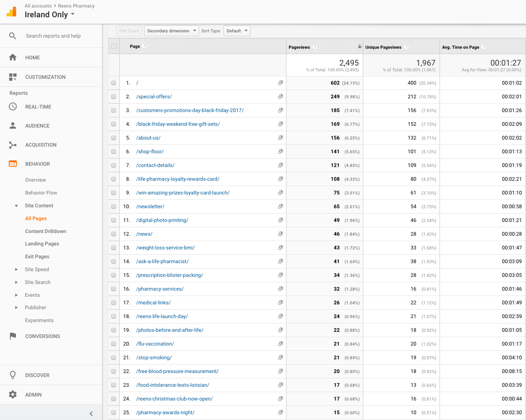Click the Admin gear icon
This screenshot has height=420, width=526.
point(13,394)
